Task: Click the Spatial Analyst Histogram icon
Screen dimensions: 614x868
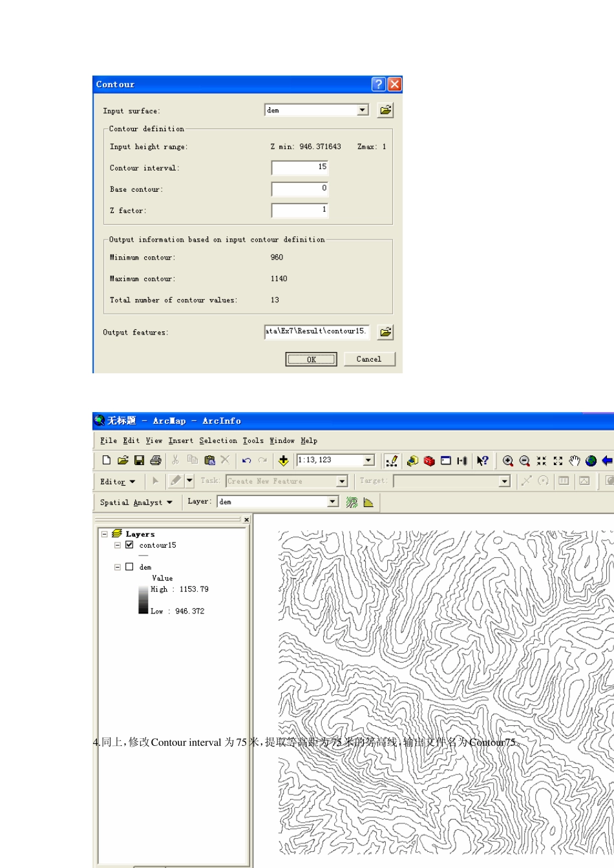Action: [x=368, y=502]
